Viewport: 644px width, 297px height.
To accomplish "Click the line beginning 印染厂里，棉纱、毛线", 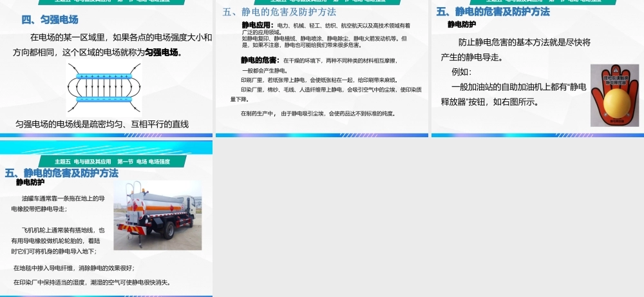I will 331,89.
